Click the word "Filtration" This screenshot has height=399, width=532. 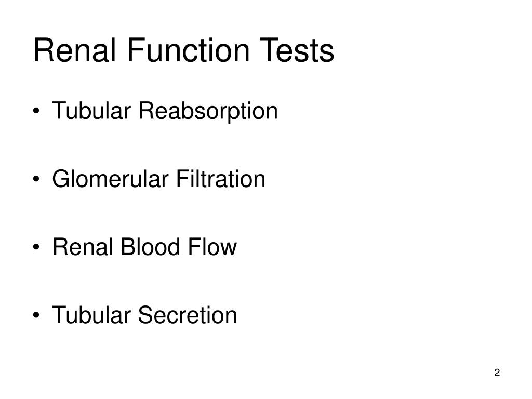coord(220,179)
